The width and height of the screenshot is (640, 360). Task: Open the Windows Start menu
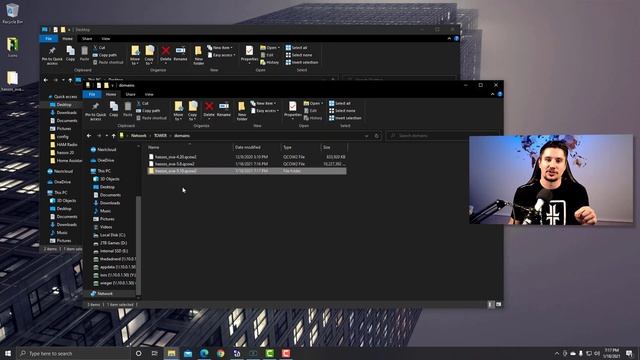coord(8,353)
